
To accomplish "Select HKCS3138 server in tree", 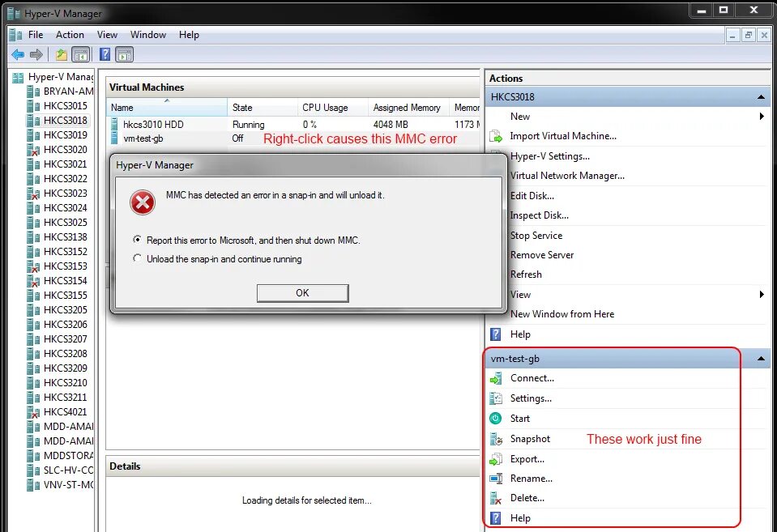I will 66,237.
